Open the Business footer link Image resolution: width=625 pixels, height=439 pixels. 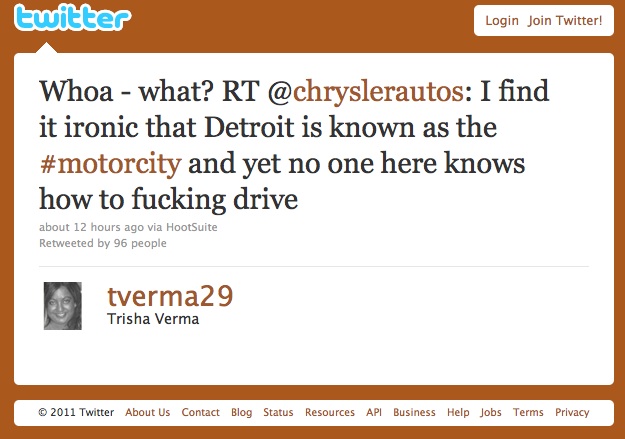[x=414, y=412]
